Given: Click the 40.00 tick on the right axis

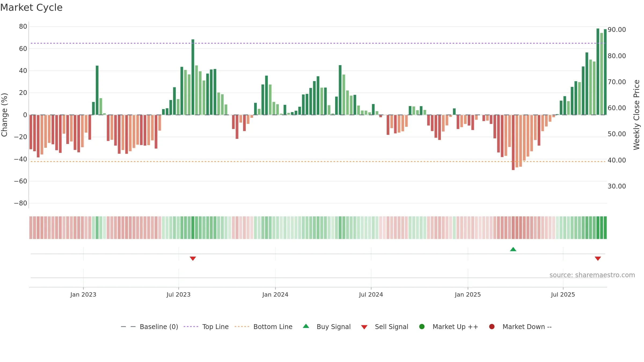Looking at the screenshot, I should tap(617, 160).
